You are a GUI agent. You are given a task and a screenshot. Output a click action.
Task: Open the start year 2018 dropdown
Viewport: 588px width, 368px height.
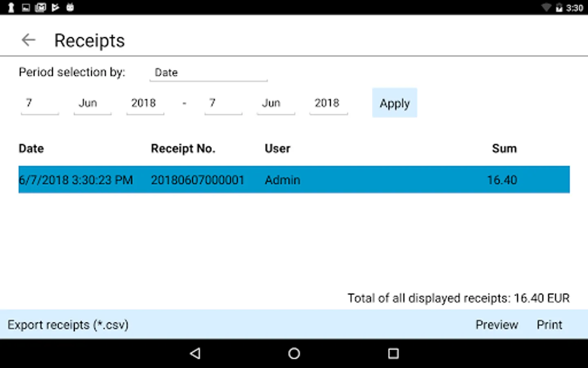145,103
